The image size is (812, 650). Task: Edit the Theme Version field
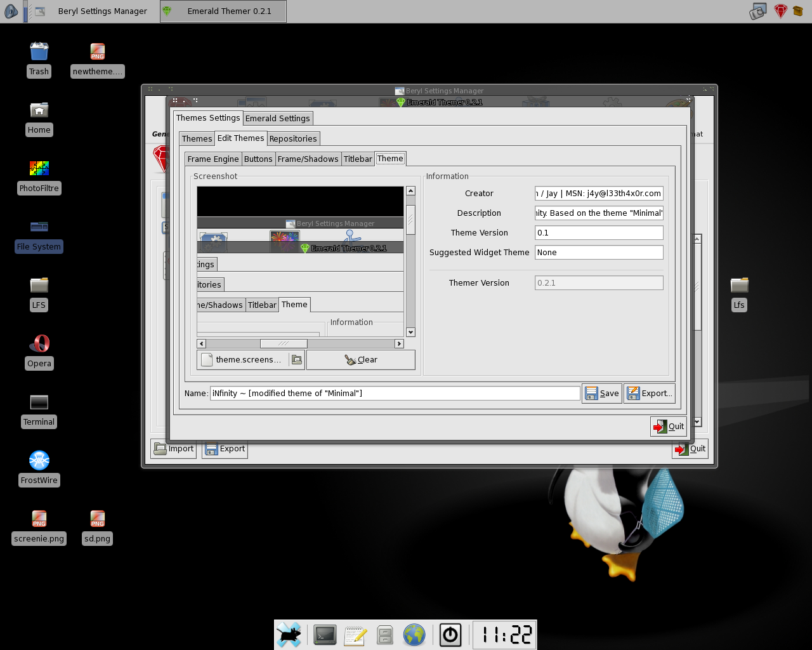point(599,233)
